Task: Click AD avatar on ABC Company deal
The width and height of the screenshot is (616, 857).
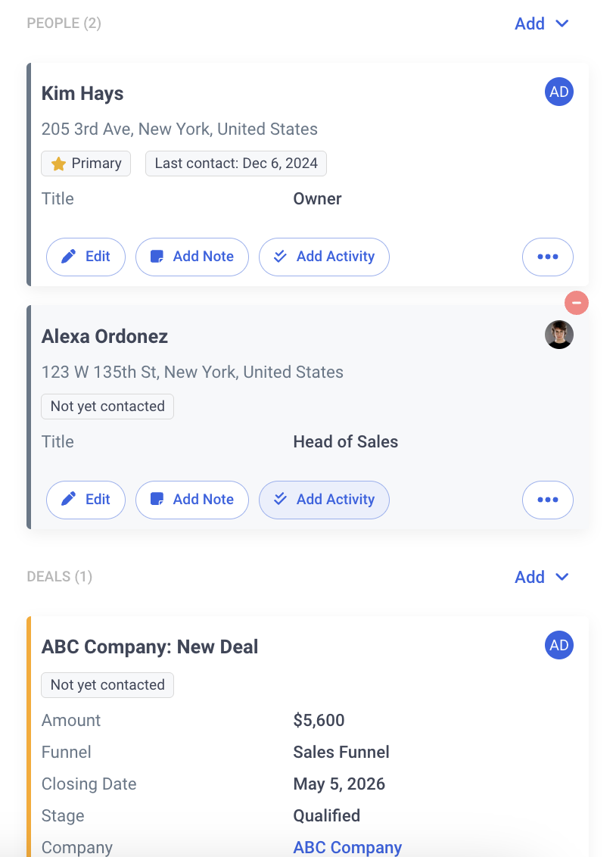Action: [558, 646]
